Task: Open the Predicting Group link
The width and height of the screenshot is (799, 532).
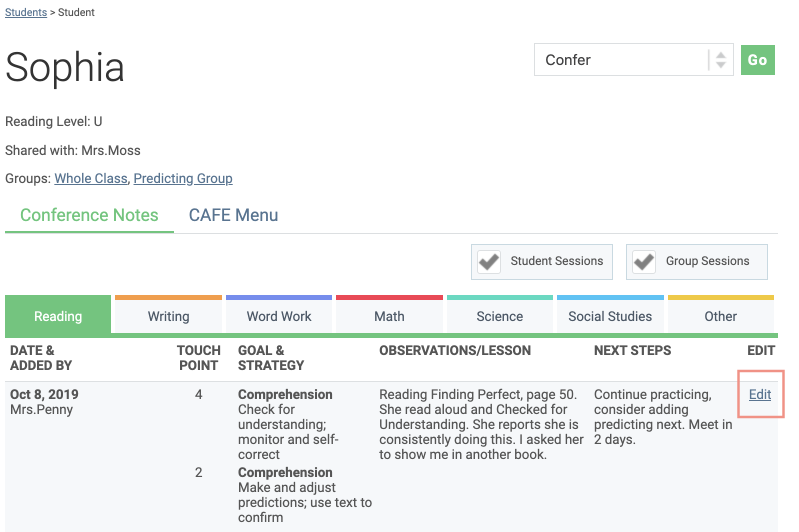Action: click(x=183, y=178)
